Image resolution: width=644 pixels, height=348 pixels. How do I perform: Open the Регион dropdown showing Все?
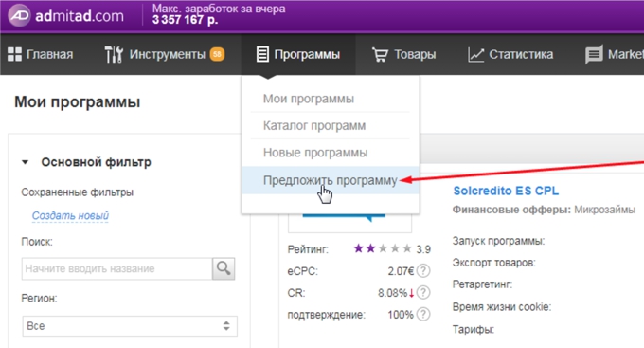tap(130, 326)
